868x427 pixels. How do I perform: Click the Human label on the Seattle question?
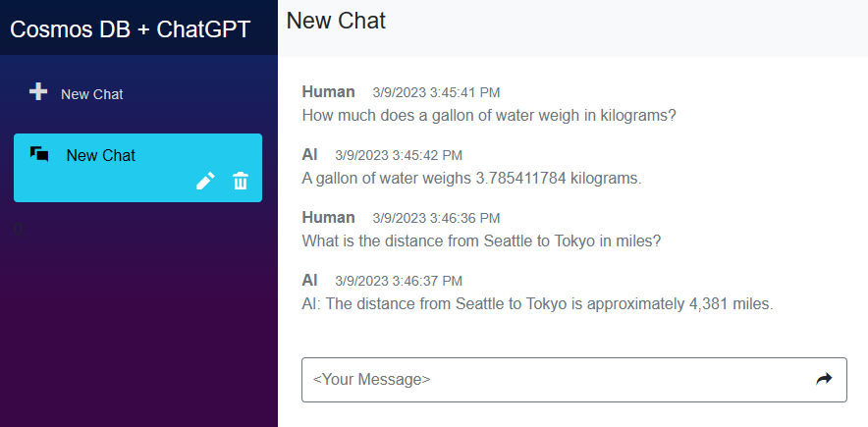click(328, 218)
